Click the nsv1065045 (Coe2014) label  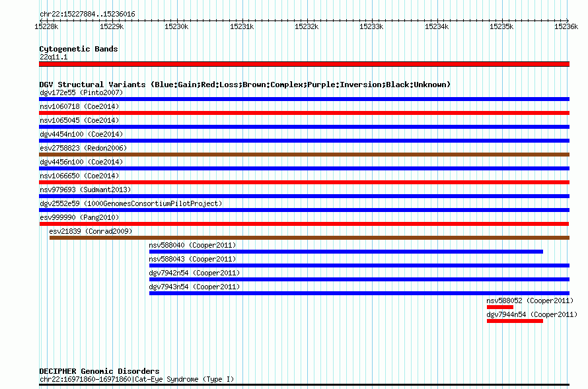coord(79,120)
